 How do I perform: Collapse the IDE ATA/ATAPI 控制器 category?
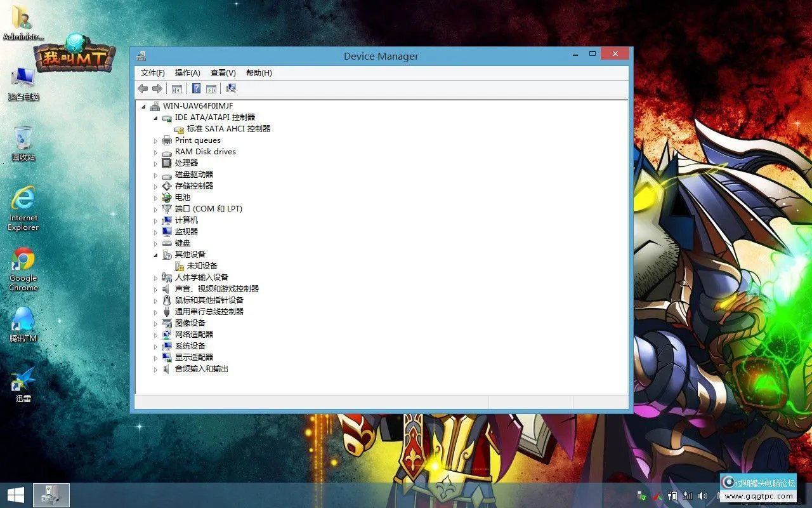(155, 117)
